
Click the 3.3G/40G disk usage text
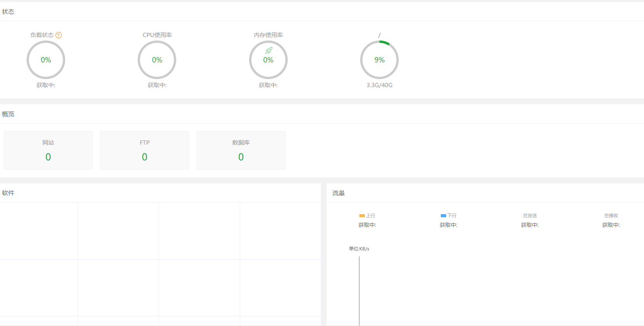pos(379,85)
